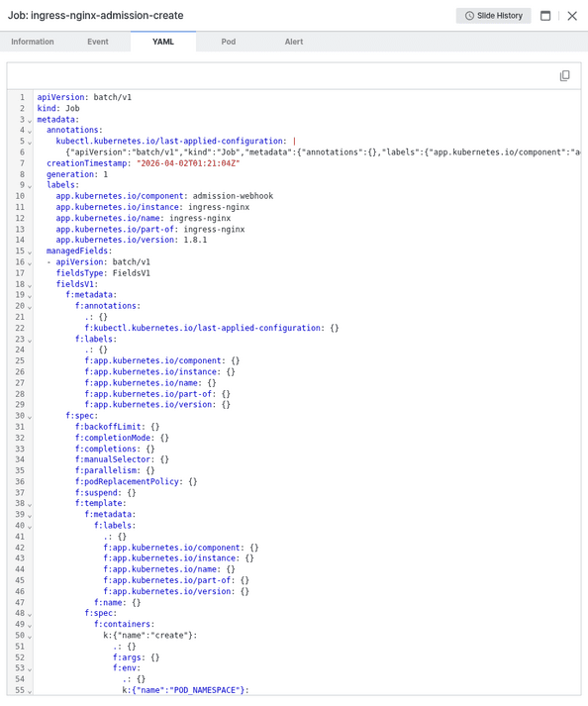Collapse f:metadata at line 19
This screenshot has height=706, width=588.
(30, 296)
